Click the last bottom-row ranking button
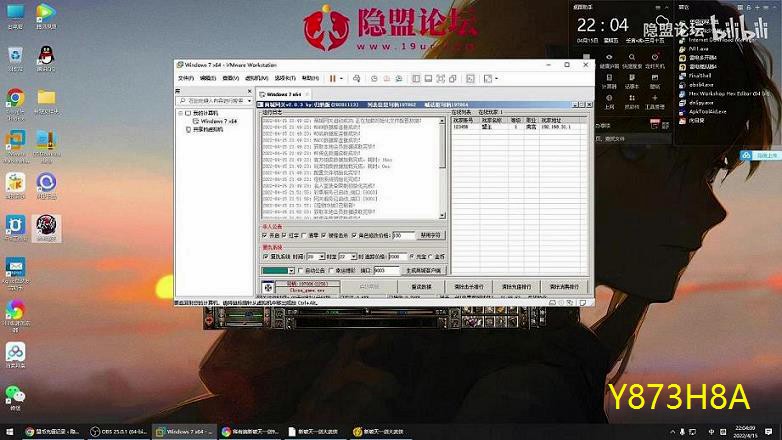Viewport: 782px width, 440px height. point(564,287)
